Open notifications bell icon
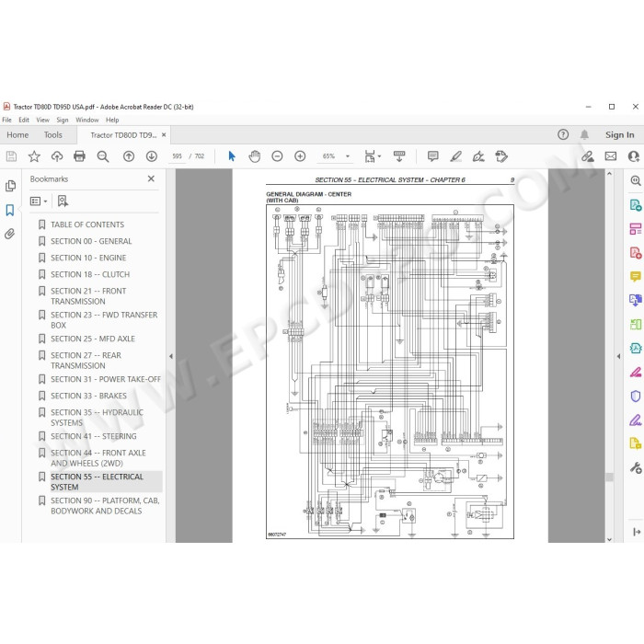This screenshot has width=644, height=644. pyautogui.click(x=584, y=134)
